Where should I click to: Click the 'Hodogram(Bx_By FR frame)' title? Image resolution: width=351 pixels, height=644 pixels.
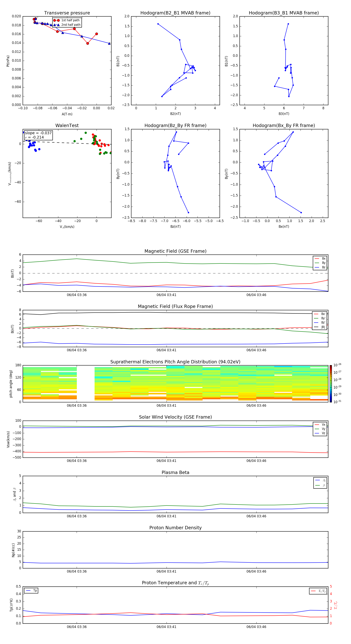coord(284,125)
